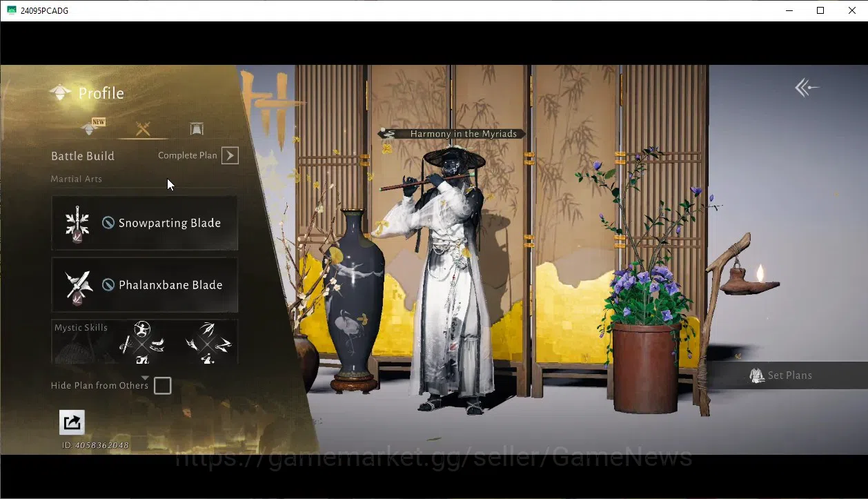The width and height of the screenshot is (868, 499).
Task: Tick the Hide Plan from Others checkbox
Action: point(162,386)
